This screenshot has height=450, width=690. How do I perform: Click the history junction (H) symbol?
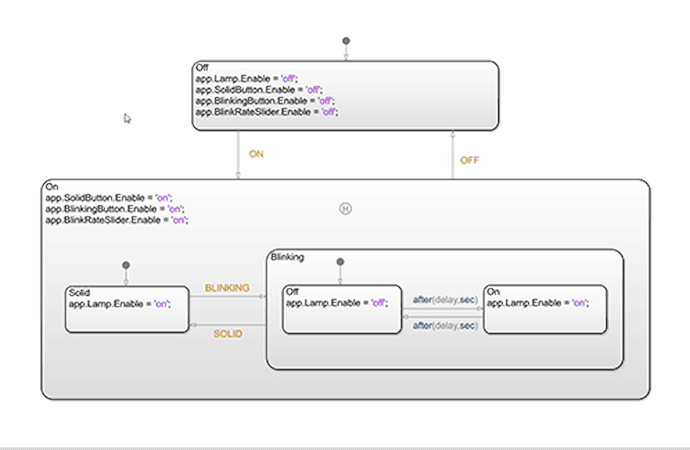tap(346, 208)
